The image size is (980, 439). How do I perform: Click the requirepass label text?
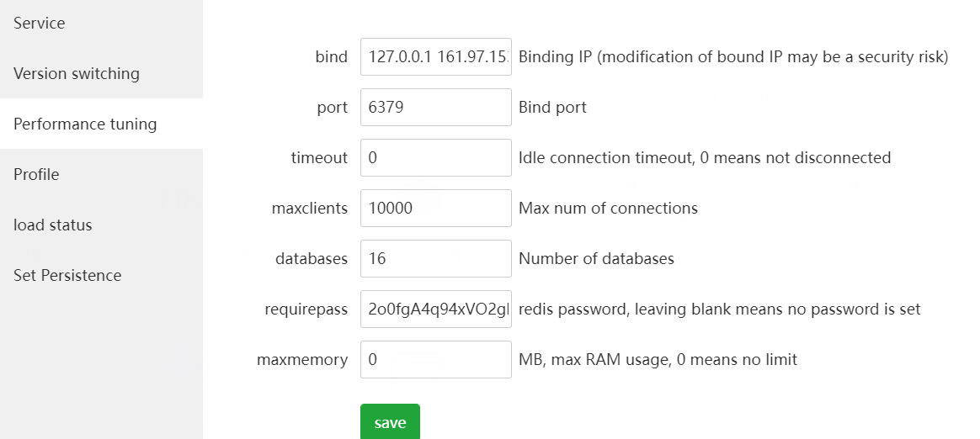tap(306, 309)
